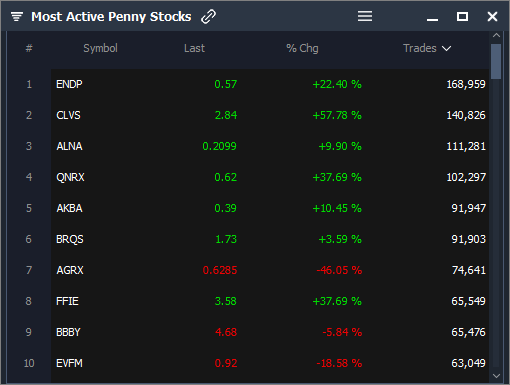Open the hamburger menu icon
This screenshot has width=510, height=385.
point(365,16)
